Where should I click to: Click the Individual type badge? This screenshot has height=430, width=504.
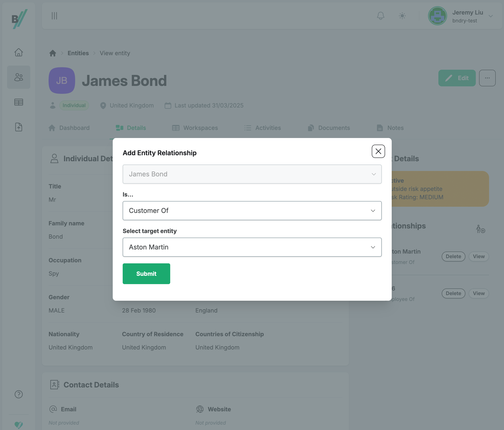[x=74, y=105]
